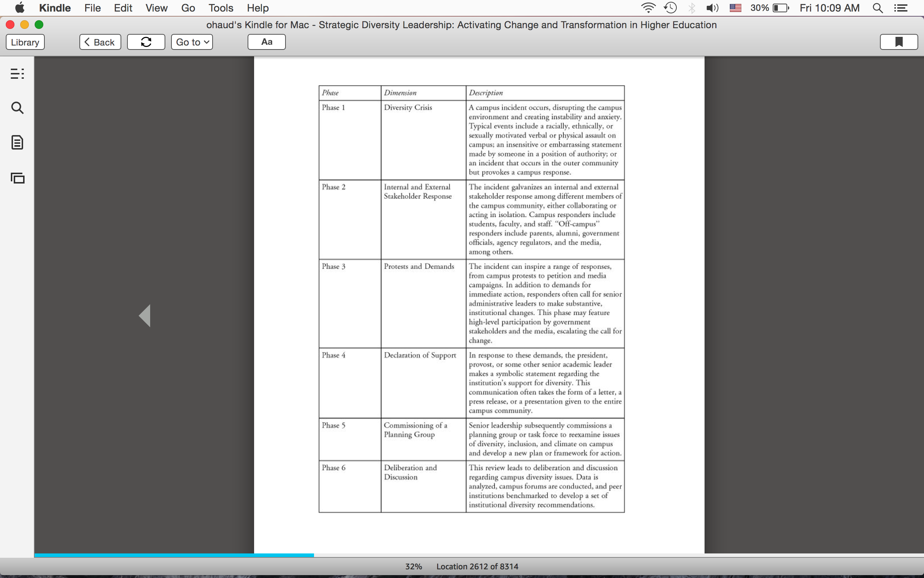This screenshot has width=924, height=578.
Task: Click the Protests and Demands cell
Action: click(x=423, y=303)
